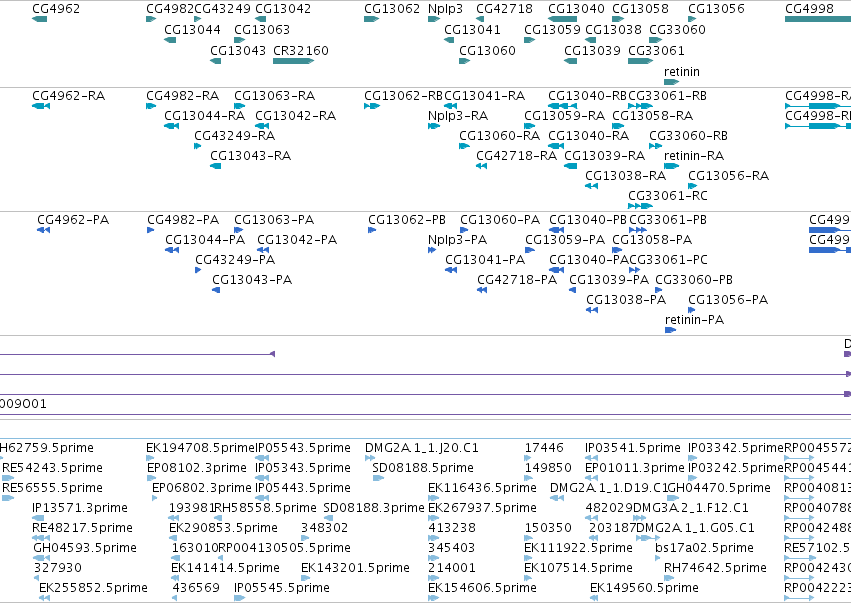Select the 150350 feature label
Image resolution: width=851 pixels, height=603 pixels.
point(548,528)
